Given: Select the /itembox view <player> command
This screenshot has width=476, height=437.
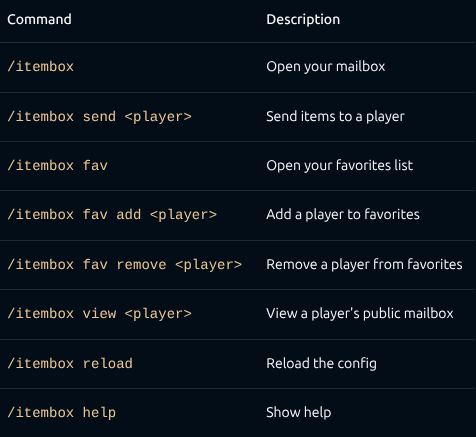Looking at the screenshot, I should coord(99,313).
